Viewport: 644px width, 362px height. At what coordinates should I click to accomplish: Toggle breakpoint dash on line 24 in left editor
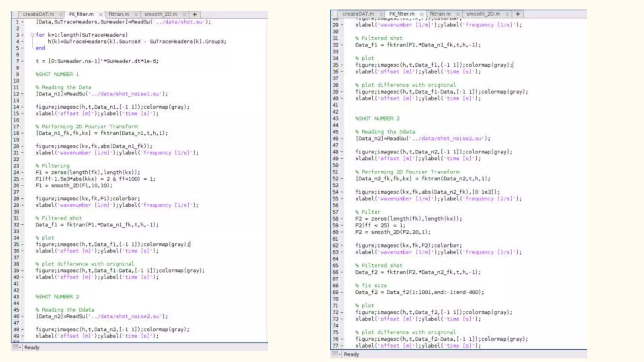(x=22, y=173)
